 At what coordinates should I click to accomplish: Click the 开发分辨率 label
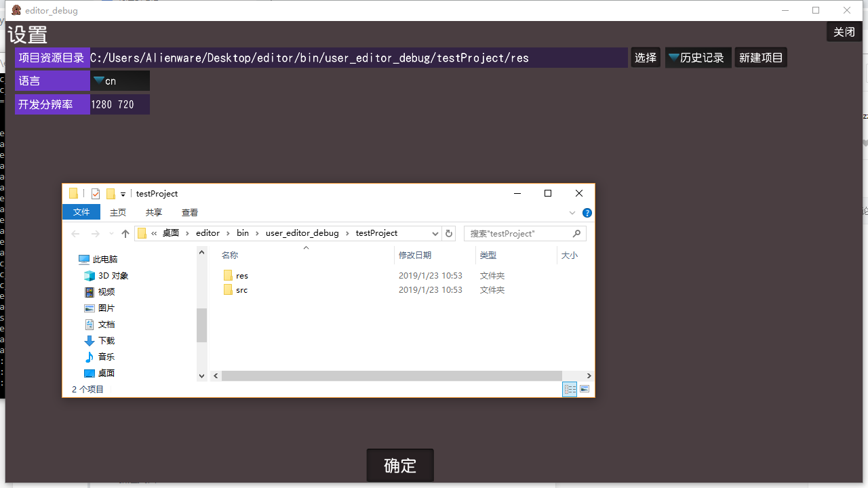point(52,104)
